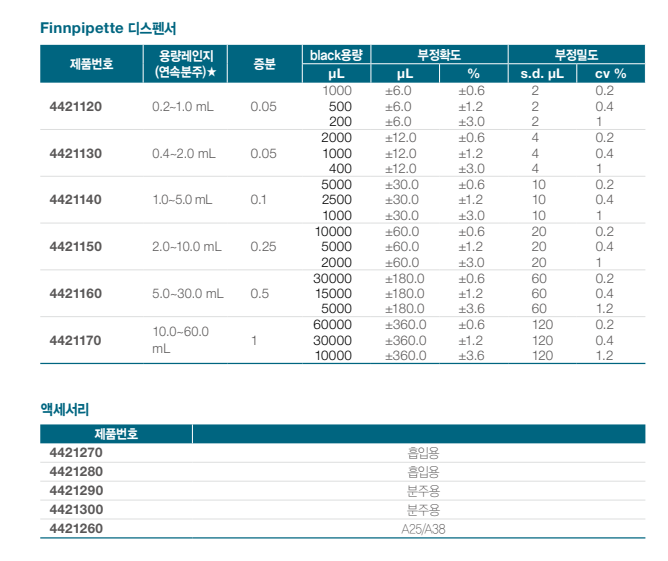
Task: Select product number 4421160
Action: (76, 293)
